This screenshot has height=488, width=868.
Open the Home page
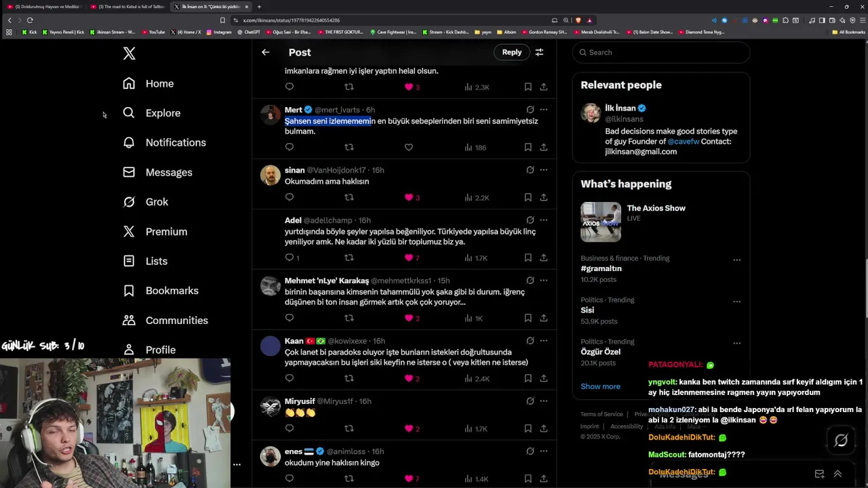point(148,83)
